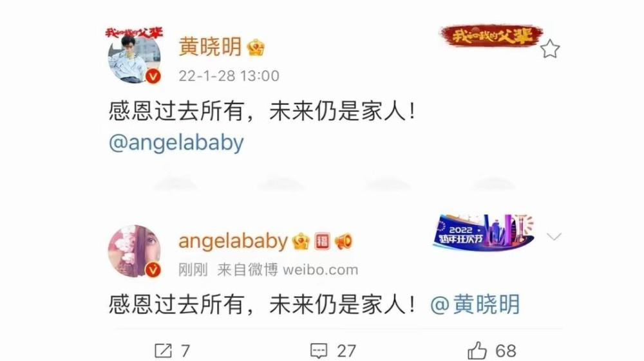Click the megaphone badge icon beside angelababy
This screenshot has height=361, width=644.
click(343, 241)
